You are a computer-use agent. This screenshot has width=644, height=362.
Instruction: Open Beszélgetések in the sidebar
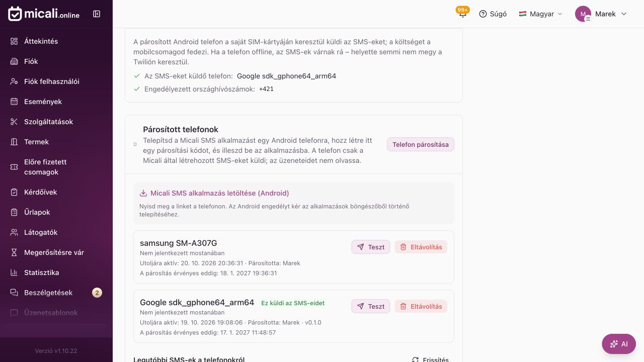[x=56, y=293]
